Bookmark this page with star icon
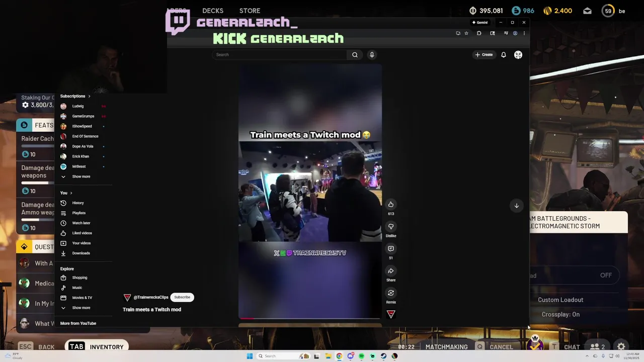This screenshot has width=644, height=362. [x=466, y=33]
